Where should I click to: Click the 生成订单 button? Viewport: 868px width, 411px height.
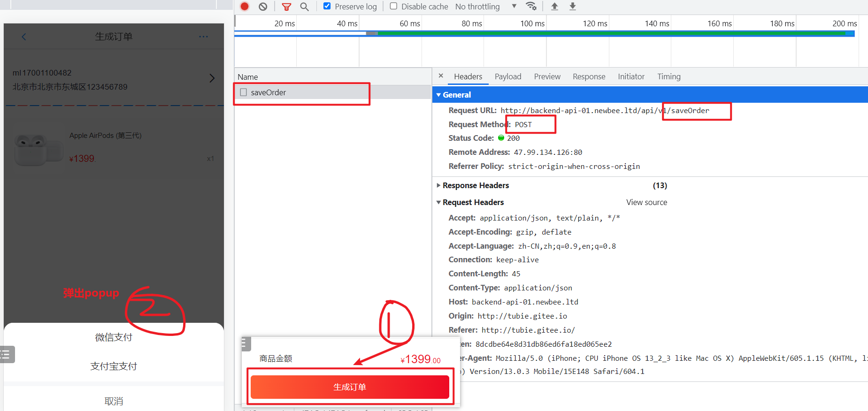tap(350, 387)
